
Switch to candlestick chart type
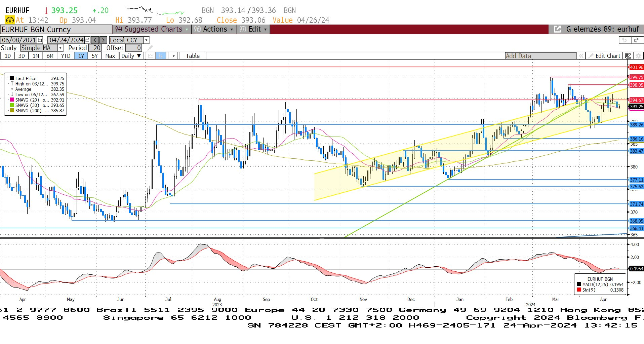pos(161,56)
